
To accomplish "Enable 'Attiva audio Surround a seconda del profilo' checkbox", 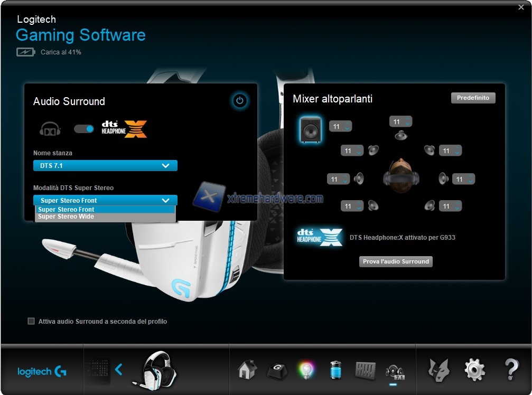I will click(31, 321).
